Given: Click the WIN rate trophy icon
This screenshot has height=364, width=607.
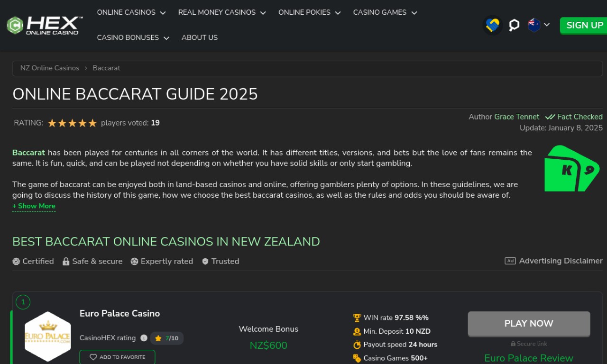Looking at the screenshot, I should point(357,318).
